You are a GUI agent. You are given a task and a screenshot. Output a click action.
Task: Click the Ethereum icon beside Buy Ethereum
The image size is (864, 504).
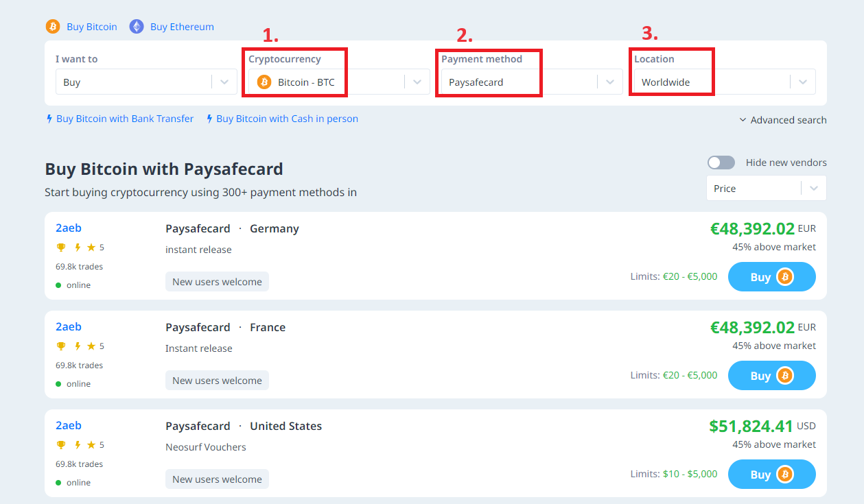(x=137, y=27)
